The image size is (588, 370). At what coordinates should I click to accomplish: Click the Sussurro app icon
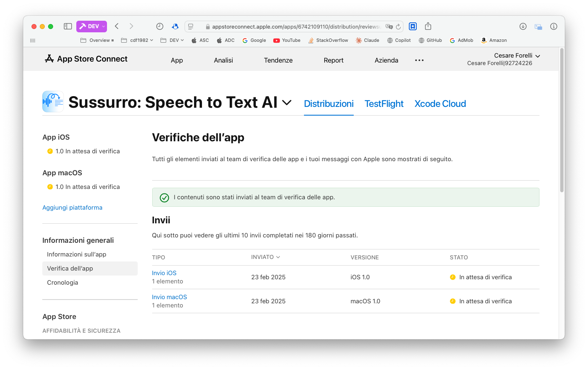click(x=53, y=102)
